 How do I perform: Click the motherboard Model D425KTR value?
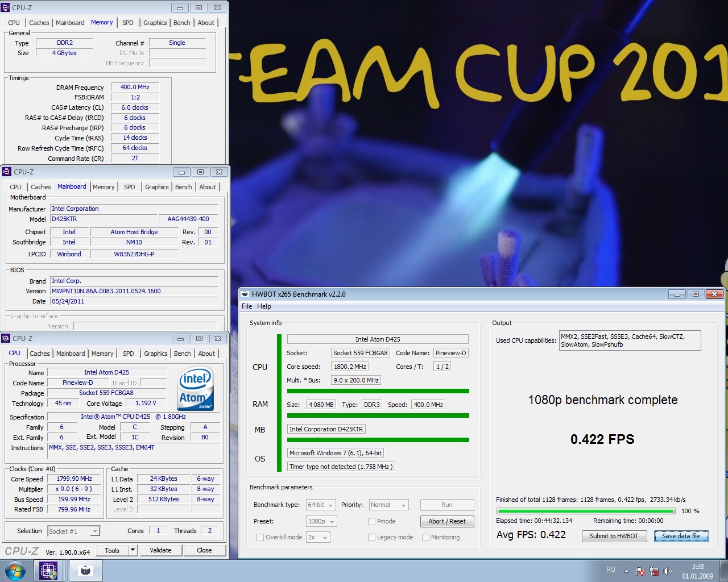point(104,219)
